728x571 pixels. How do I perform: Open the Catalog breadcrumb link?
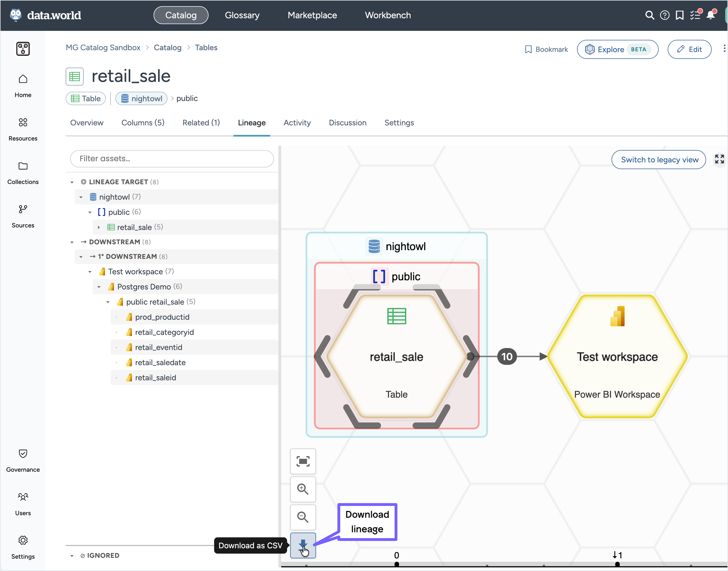[x=168, y=48]
